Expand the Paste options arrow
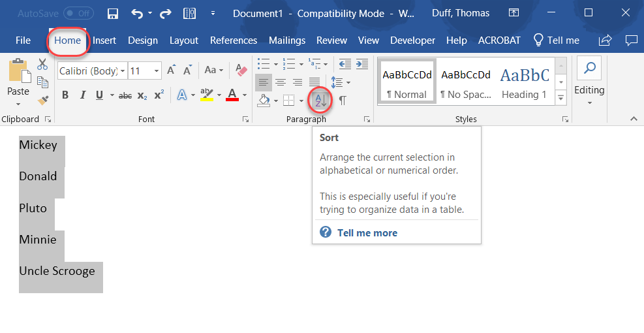Screen dimensions: 644x333 point(18,104)
